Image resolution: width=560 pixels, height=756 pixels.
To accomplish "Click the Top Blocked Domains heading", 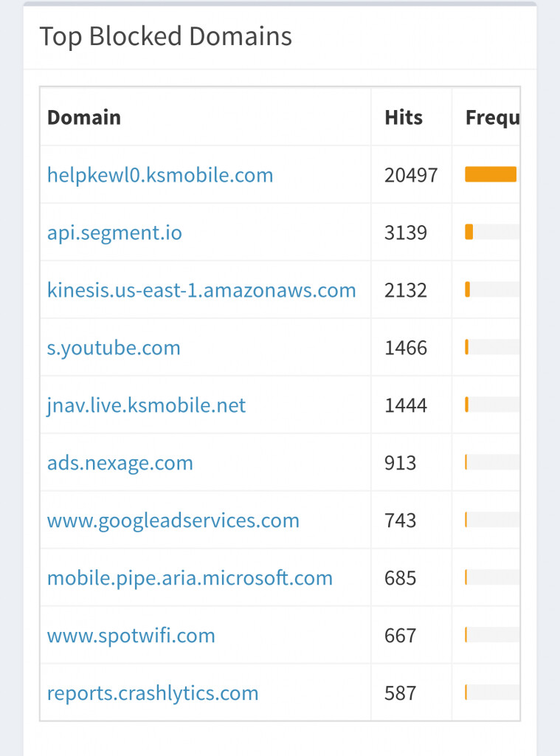I will 165,36.
